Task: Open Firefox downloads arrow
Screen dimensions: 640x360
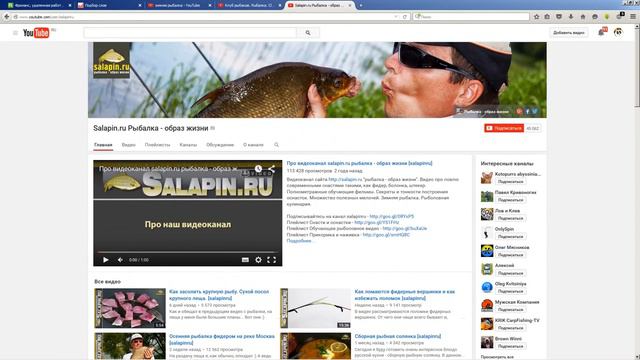Action: click(571, 17)
